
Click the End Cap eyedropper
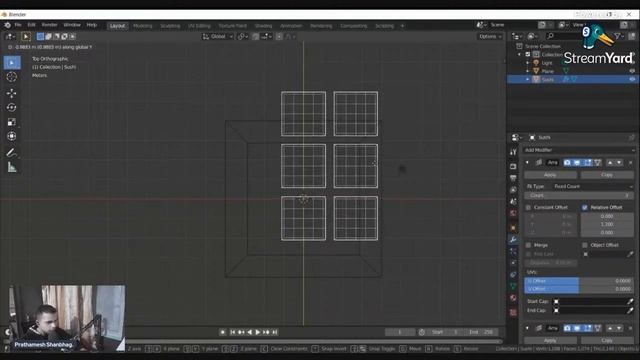coord(630,311)
